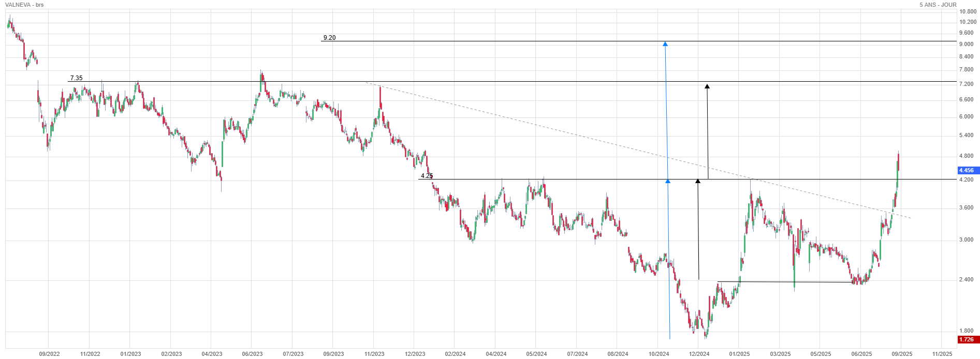The image size is (980, 359).
Task: Click the 08/2024 date axis label
Action: 618,354
